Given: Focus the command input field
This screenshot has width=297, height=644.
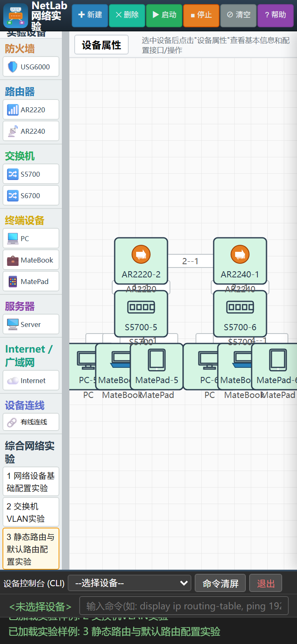Looking at the screenshot, I should tap(184, 606).
